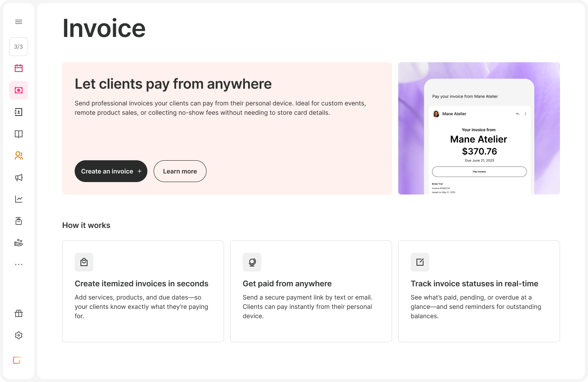588x382 pixels.
Task: Click the 3/3 progress indicator
Action: click(x=18, y=47)
